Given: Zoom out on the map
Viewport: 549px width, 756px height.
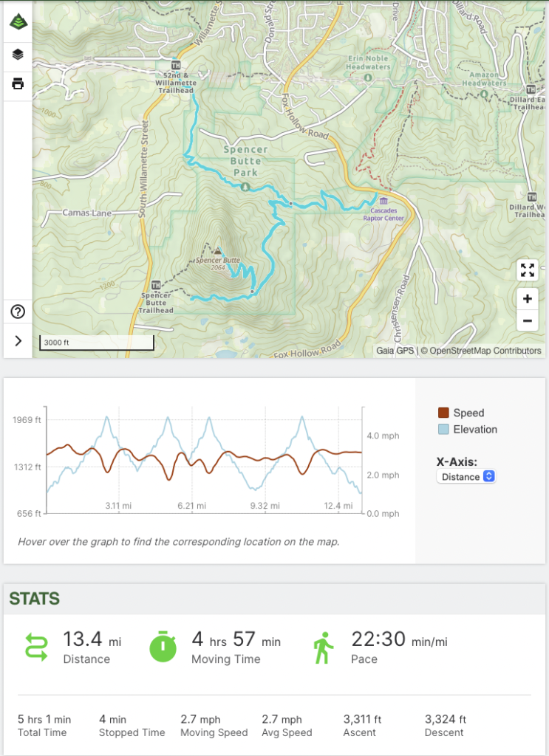Looking at the screenshot, I should point(527,321).
